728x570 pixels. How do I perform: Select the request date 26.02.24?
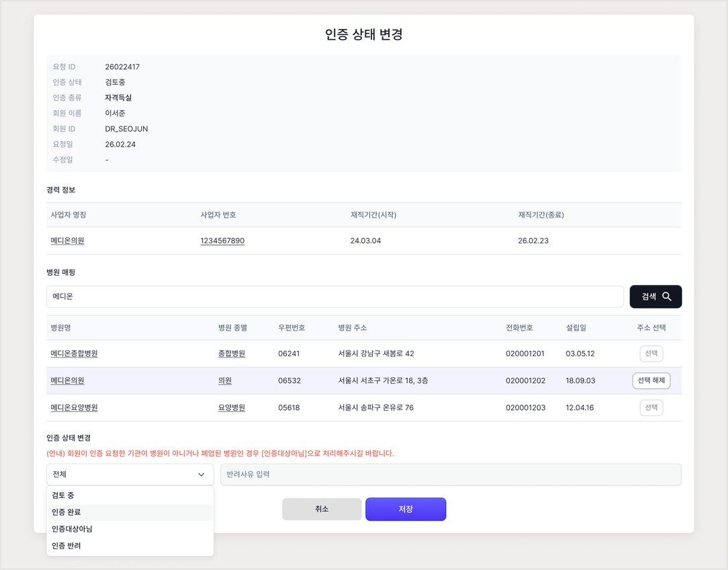(120, 145)
